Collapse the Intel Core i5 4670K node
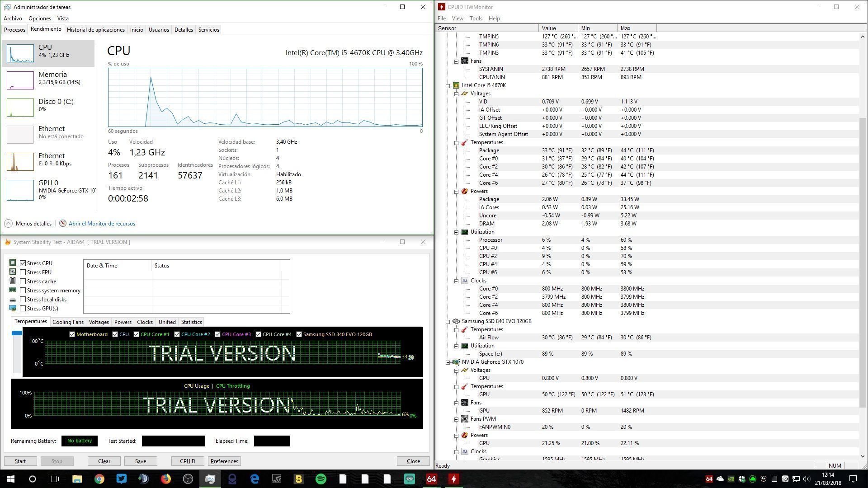This screenshot has width=868, height=488. point(448,85)
